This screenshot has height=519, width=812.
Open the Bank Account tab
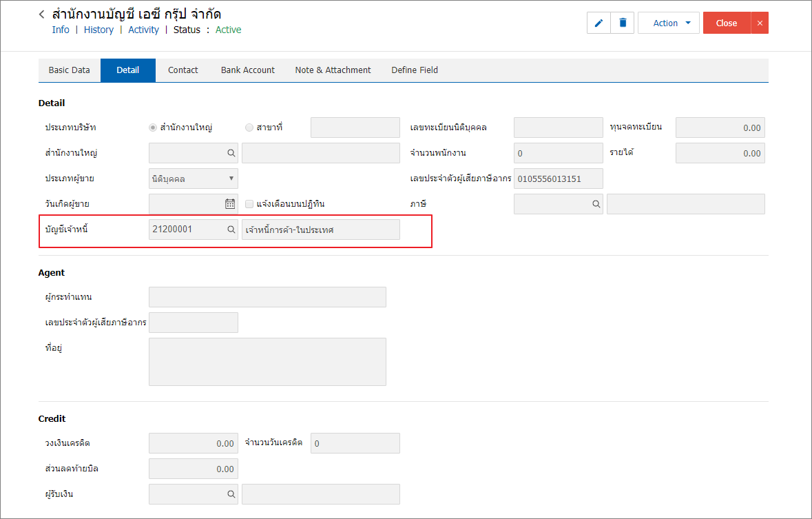pos(247,70)
